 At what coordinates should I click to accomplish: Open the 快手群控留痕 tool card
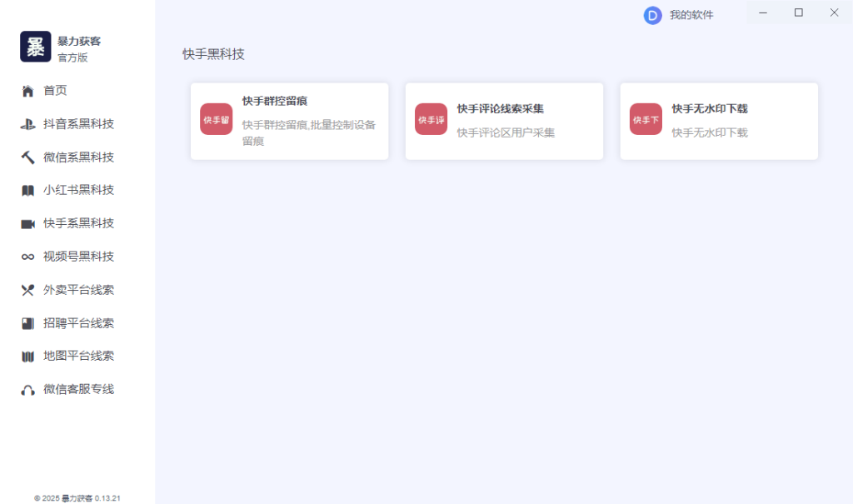289,121
